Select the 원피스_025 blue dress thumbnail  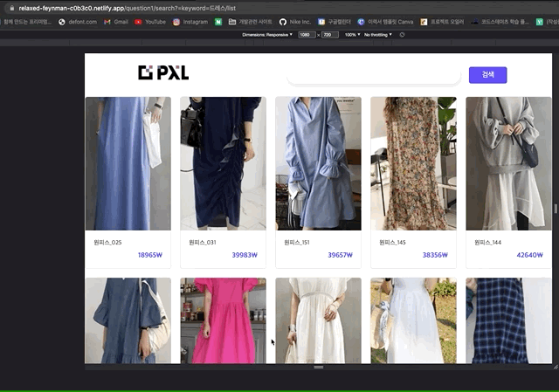pos(128,163)
